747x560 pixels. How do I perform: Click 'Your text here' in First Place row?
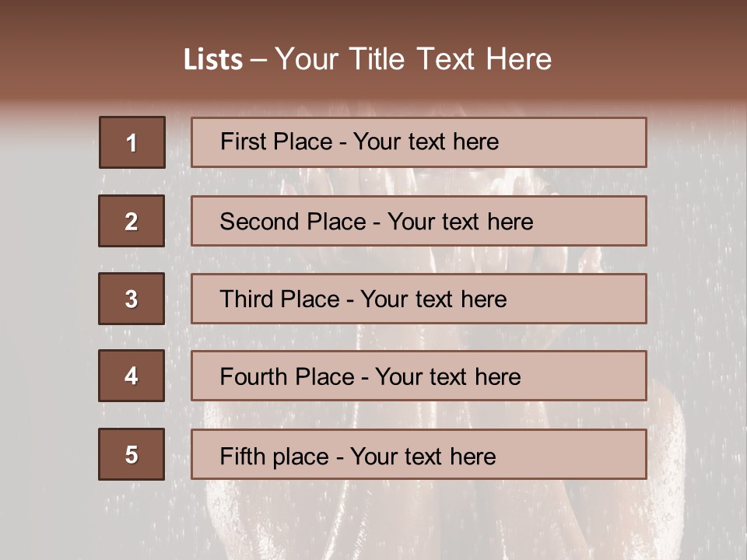pos(426,142)
